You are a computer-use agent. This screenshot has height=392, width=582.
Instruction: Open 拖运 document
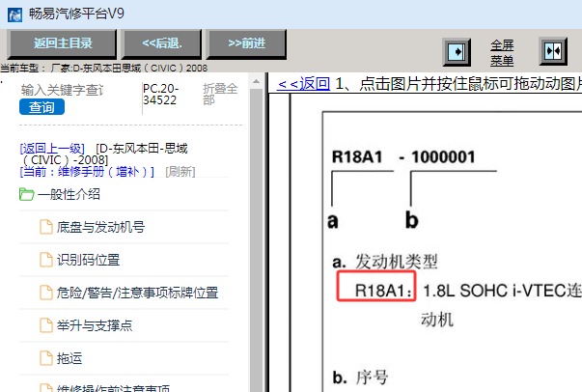(x=69, y=358)
